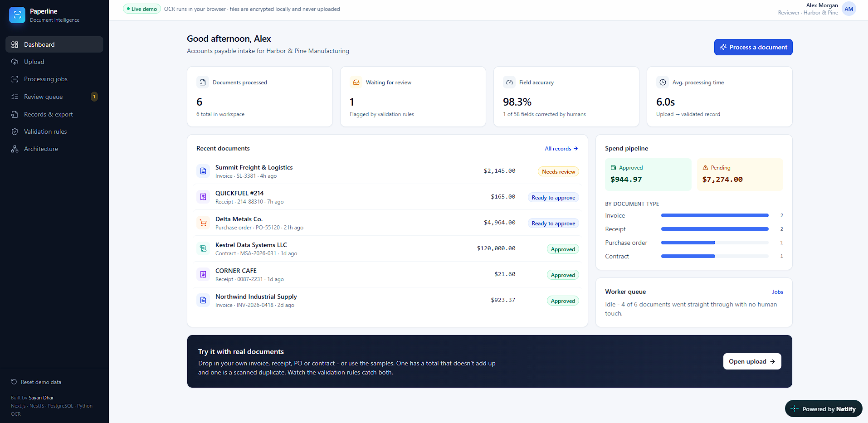The height and width of the screenshot is (423, 868).
Task: Click the Avg. processing time clock icon
Action: pos(663,82)
